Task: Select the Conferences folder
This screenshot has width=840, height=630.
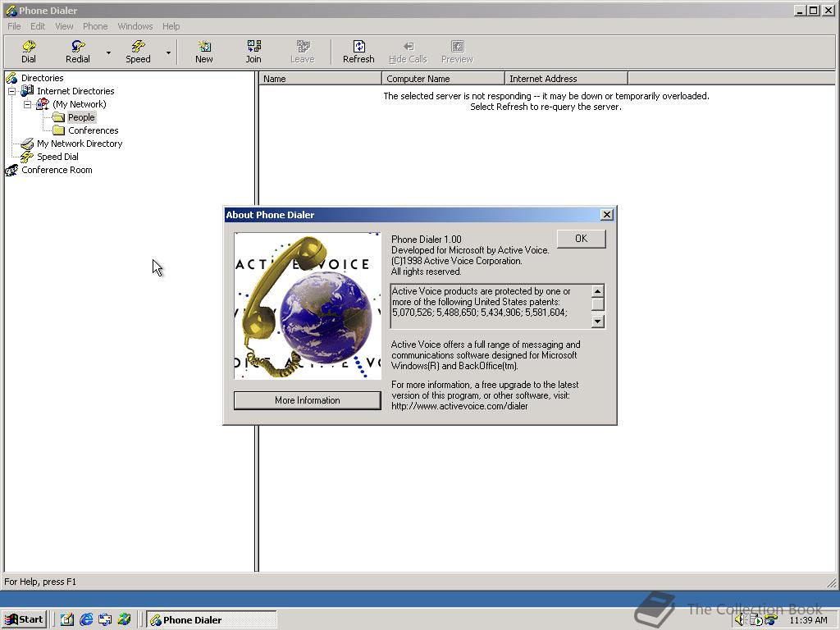Action: click(x=93, y=130)
